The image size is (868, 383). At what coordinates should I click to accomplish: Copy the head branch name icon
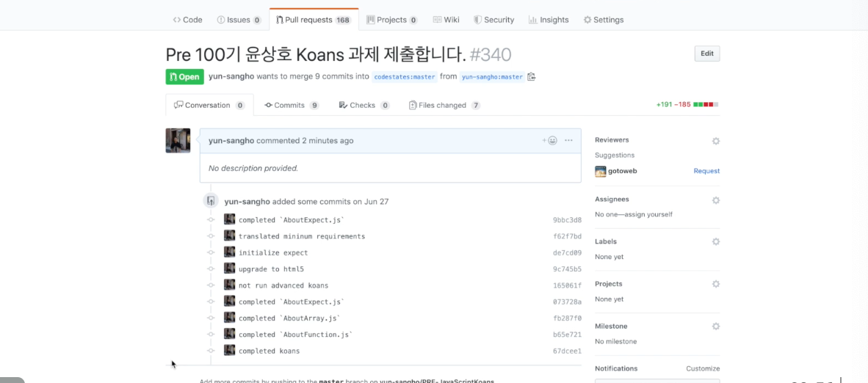point(532,76)
